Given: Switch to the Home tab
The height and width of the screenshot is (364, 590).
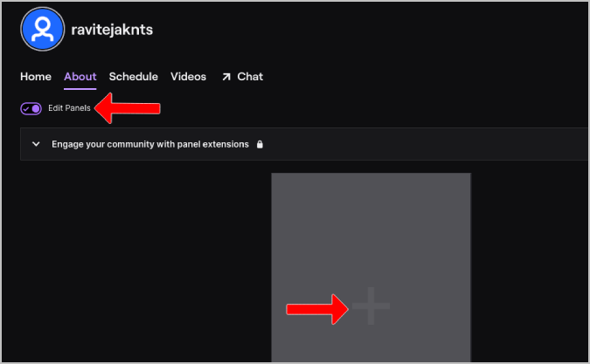Looking at the screenshot, I should click(36, 77).
